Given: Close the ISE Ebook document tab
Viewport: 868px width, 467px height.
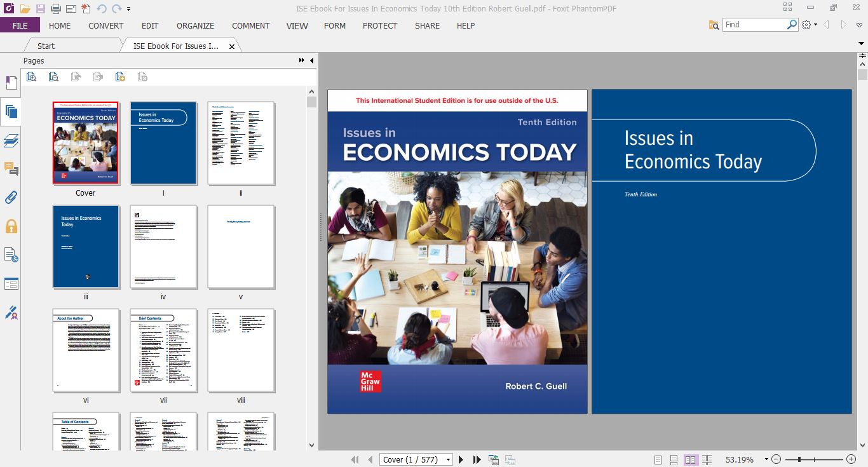Looking at the screenshot, I should click(232, 46).
